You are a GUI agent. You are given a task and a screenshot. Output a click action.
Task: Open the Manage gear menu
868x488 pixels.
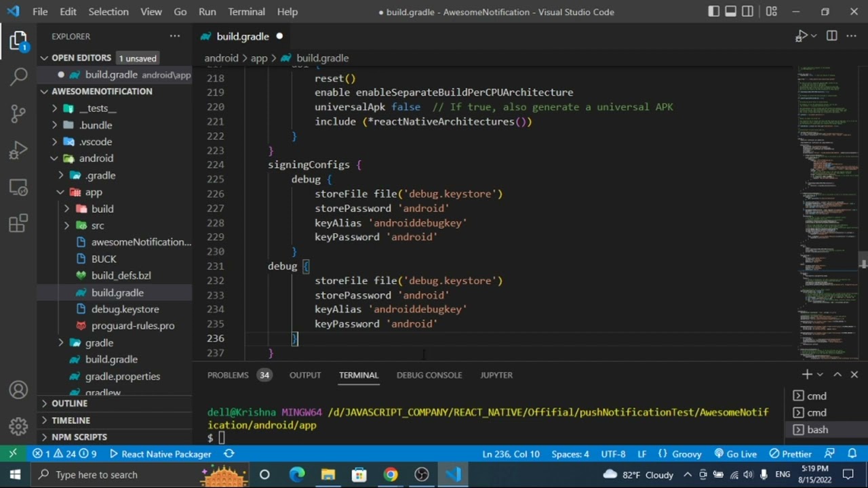[18, 427]
